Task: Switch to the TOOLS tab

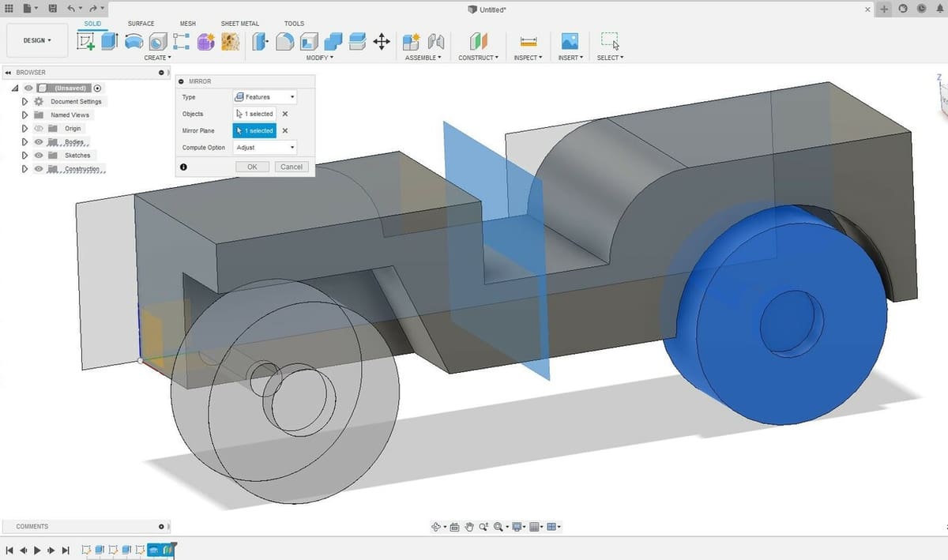Action: (294, 24)
